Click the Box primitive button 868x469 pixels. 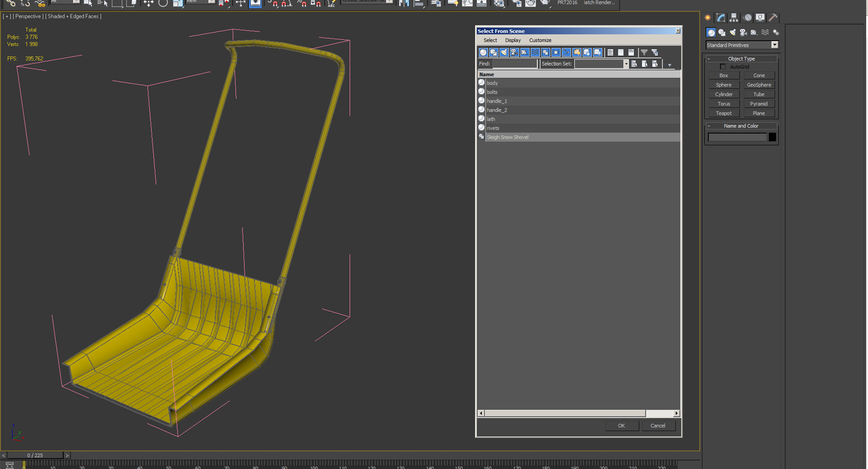(724, 76)
